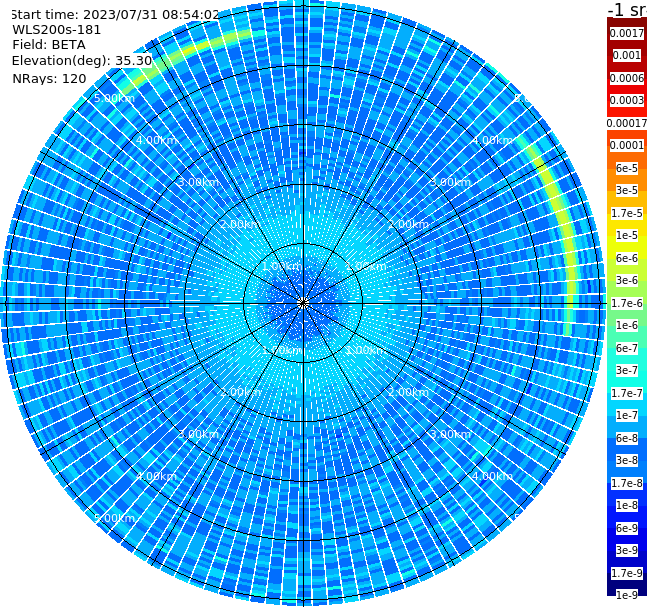Image resolution: width=647 pixels, height=607 pixels.
Task: Click the 1.7e-9 colorbar label
Action: (627, 573)
